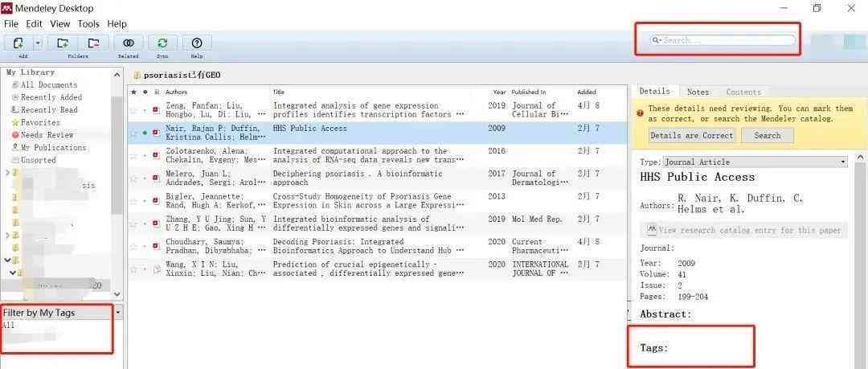Open PDF icon for Nair, Rajan paper
The width and height of the screenshot is (868, 369).
coord(157,133)
